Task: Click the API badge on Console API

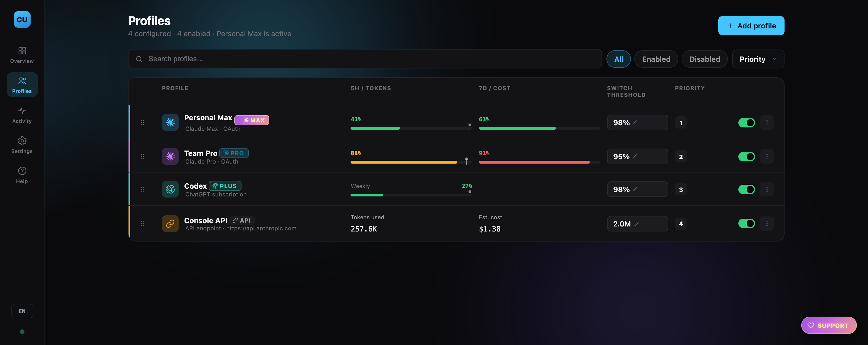Action: coord(242,220)
